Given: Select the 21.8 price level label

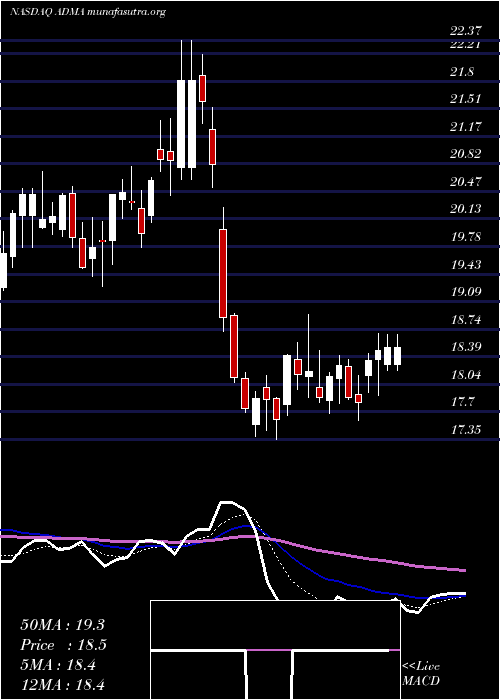Looking at the screenshot, I should click(462, 71).
